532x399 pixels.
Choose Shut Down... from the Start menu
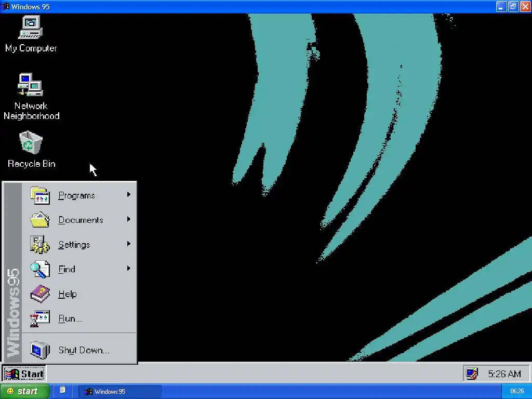point(79,350)
